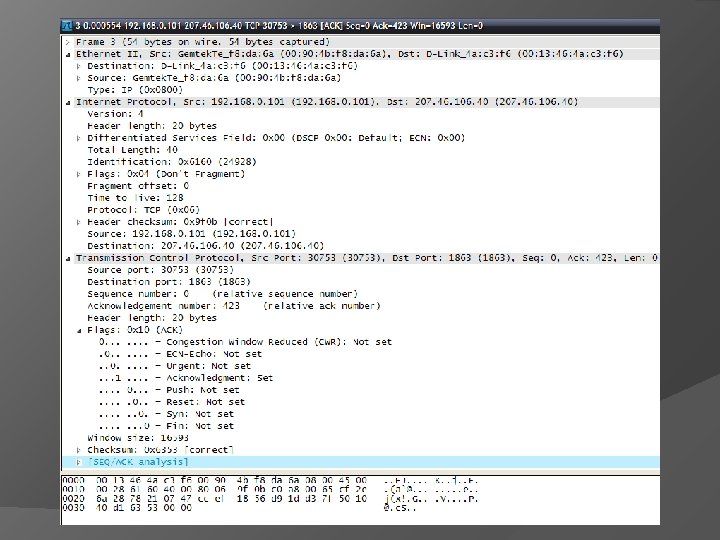Select the Window size line
Screen dimensions: 720x540
tap(138, 438)
